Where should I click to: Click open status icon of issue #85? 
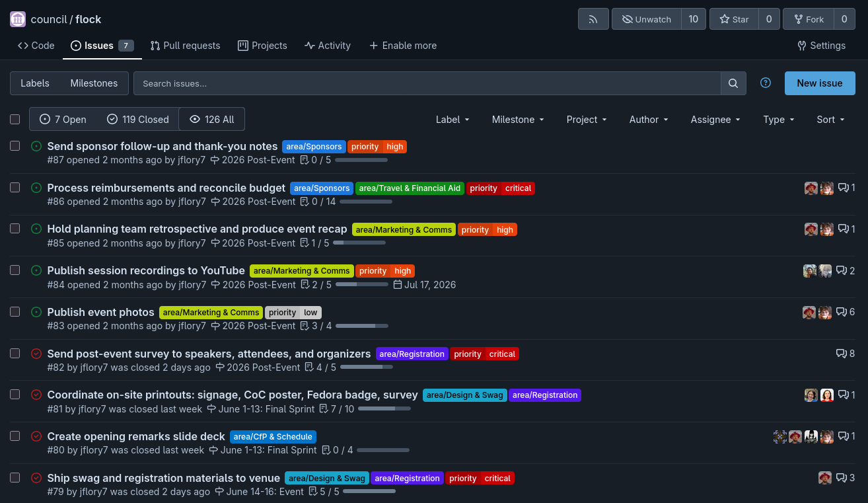(x=36, y=229)
